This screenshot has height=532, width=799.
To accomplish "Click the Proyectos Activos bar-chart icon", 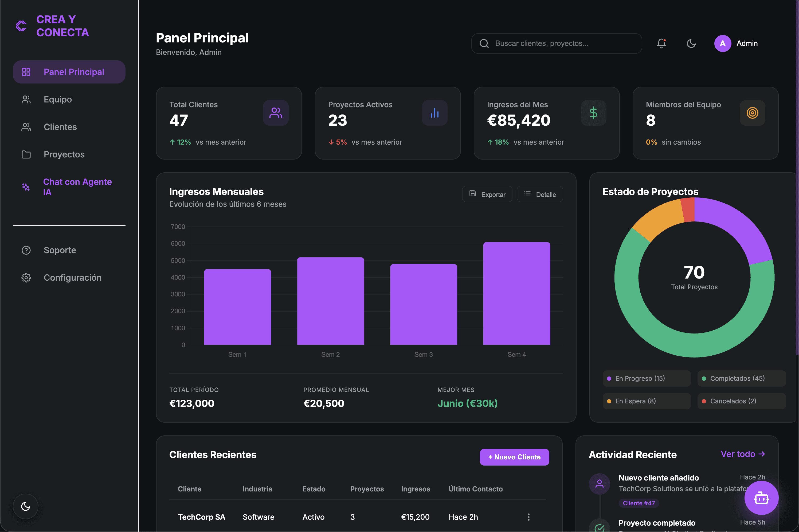I will (435, 113).
